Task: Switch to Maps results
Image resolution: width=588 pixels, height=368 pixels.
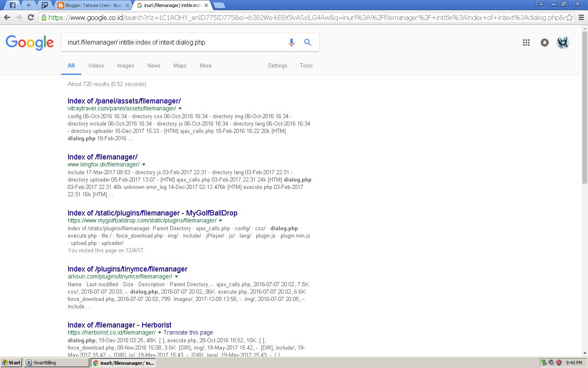Action: [x=180, y=65]
